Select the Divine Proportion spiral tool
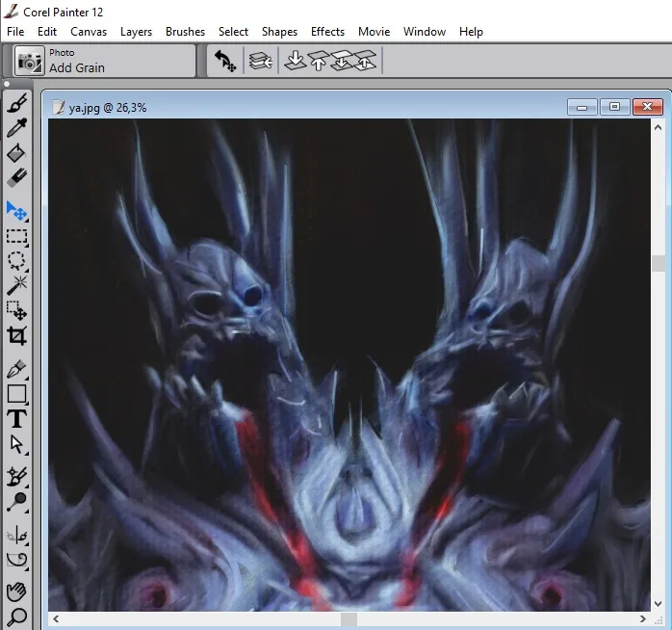672x630 pixels. [x=17, y=560]
